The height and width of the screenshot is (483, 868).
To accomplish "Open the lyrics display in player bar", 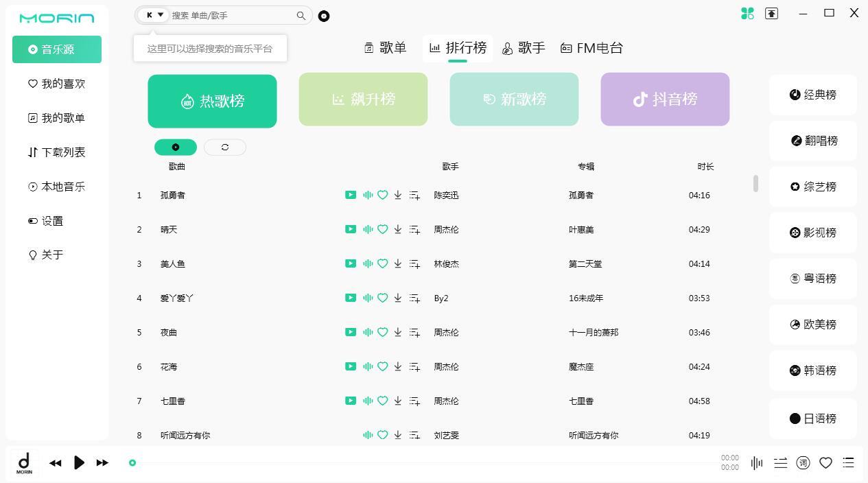I will pyautogui.click(x=803, y=463).
